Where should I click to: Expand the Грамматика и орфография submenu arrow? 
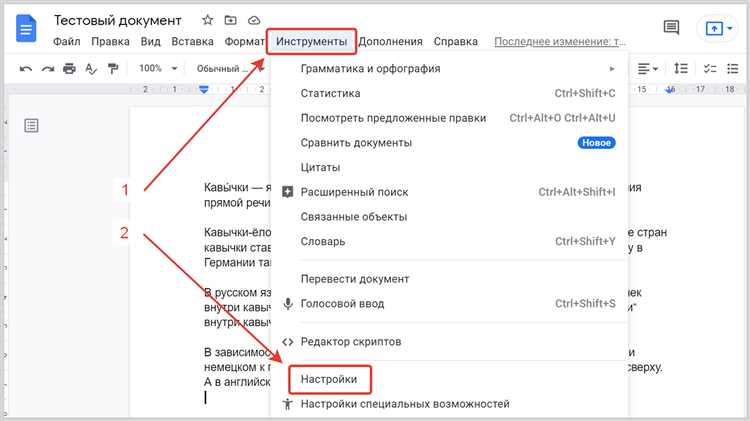(612, 69)
